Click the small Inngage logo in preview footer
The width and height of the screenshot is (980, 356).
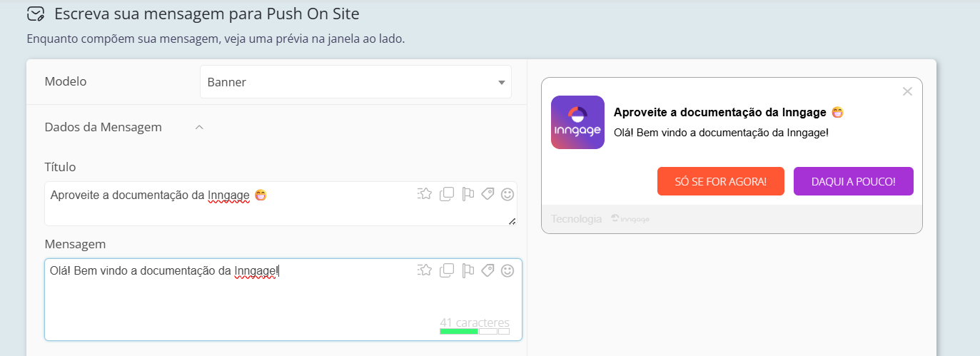point(630,219)
